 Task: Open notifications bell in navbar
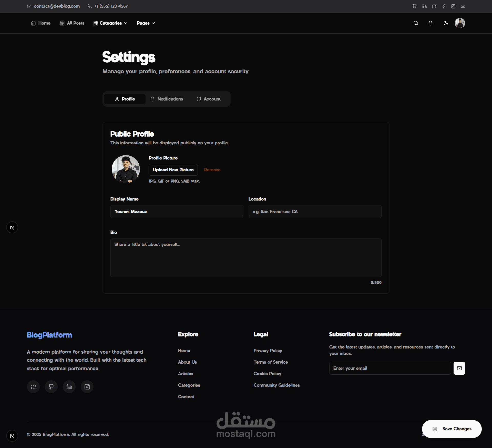click(x=430, y=23)
